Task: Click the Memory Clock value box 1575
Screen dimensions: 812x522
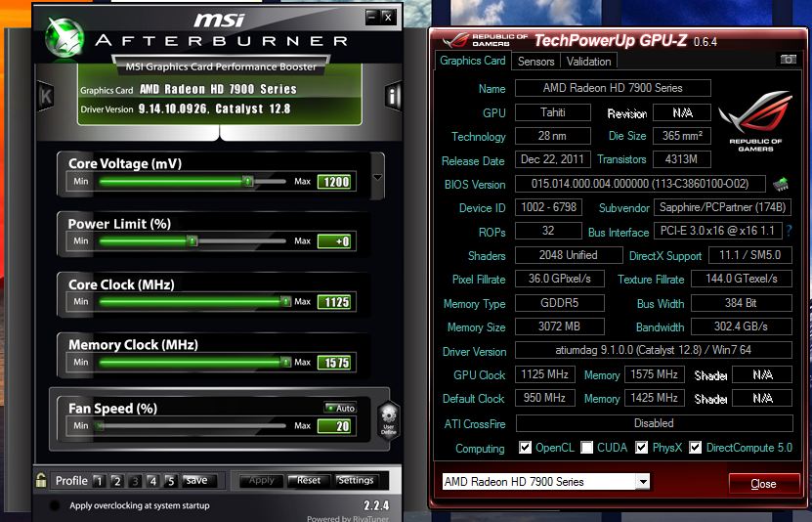Action: pos(335,363)
